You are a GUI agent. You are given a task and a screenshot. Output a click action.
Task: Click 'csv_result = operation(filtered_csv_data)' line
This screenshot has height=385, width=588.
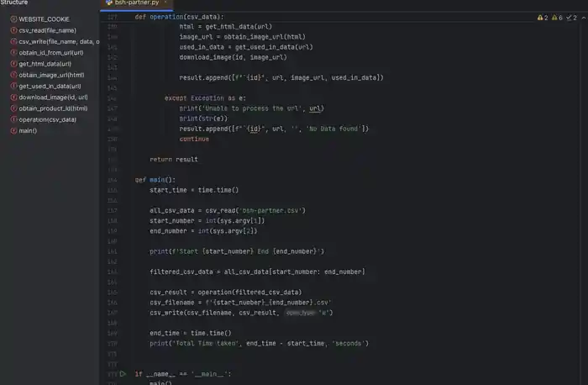(x=226, y=292)
